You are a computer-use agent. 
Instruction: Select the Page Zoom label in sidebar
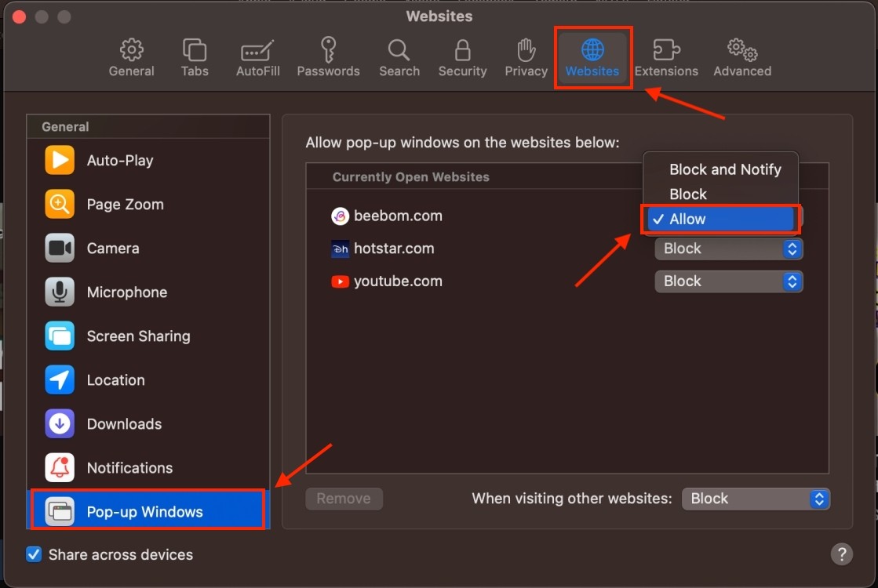(125, 204)
